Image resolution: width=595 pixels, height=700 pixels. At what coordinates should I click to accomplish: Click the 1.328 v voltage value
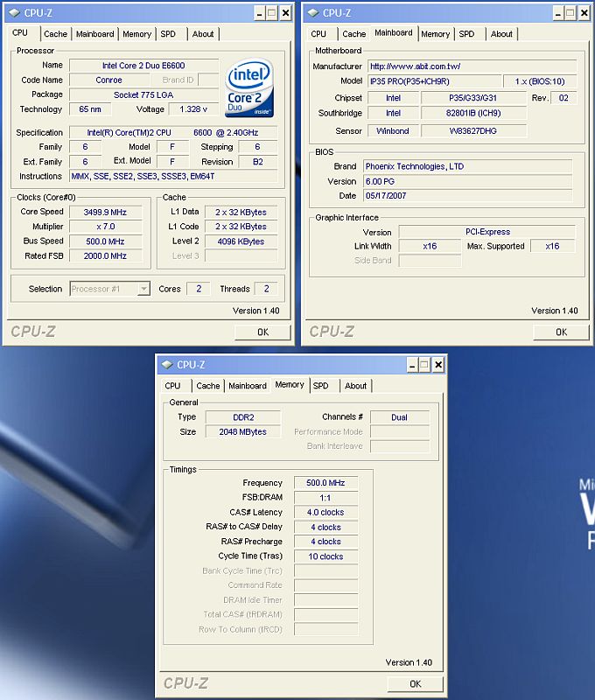[192, 109]
